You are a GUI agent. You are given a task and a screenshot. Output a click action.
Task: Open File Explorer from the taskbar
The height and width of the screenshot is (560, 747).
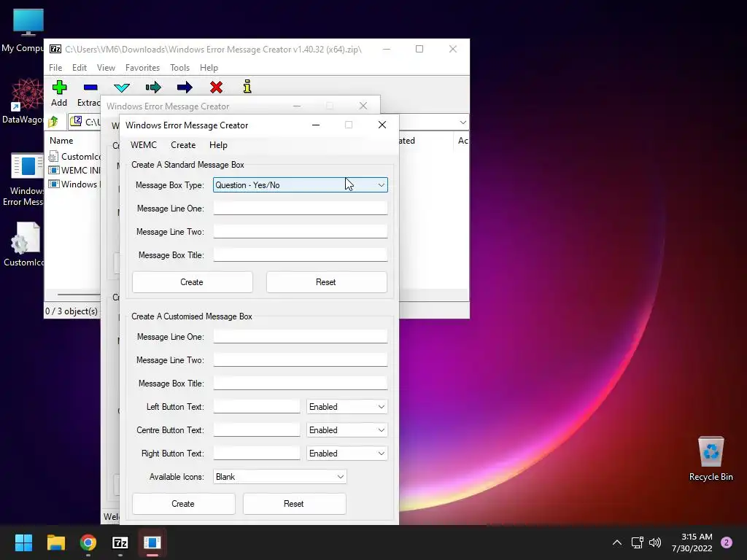point(55,542)
